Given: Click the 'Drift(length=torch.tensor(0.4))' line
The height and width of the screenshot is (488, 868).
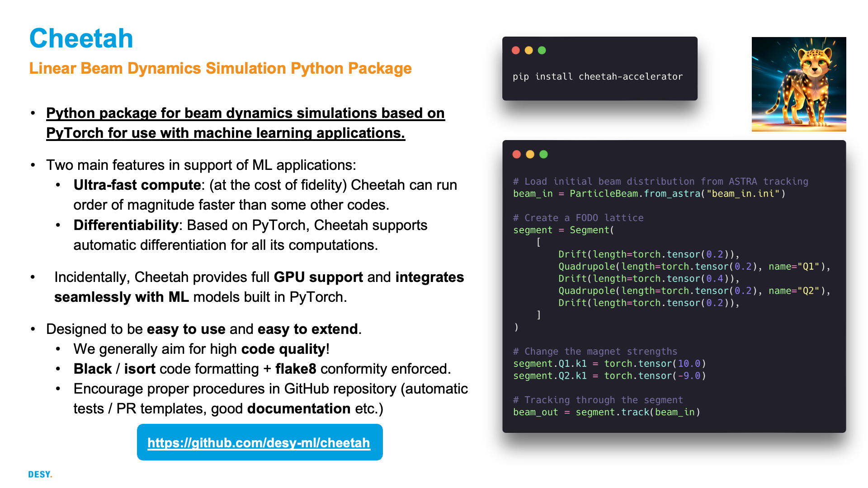Looking at the screenshot, I should tap(649, 279).
